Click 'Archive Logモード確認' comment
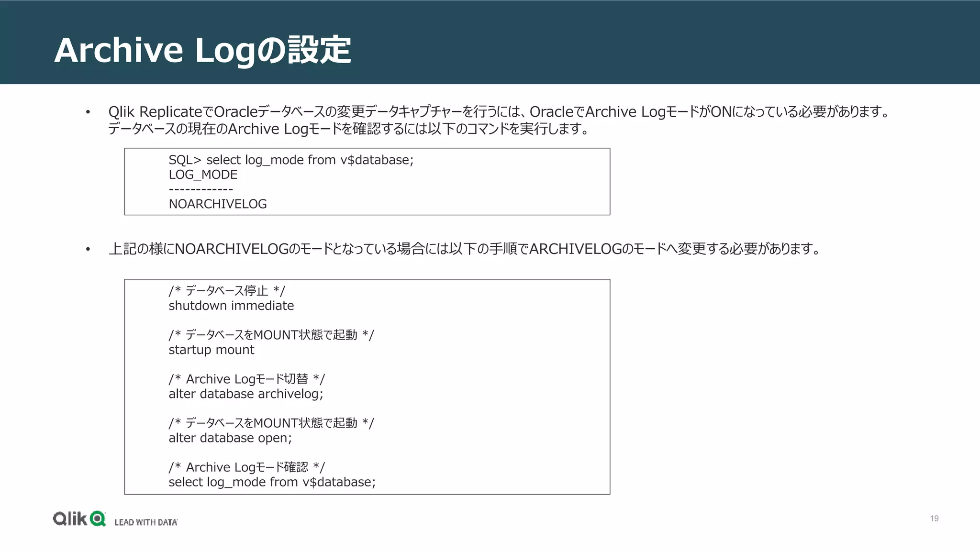 coord(247,467)
